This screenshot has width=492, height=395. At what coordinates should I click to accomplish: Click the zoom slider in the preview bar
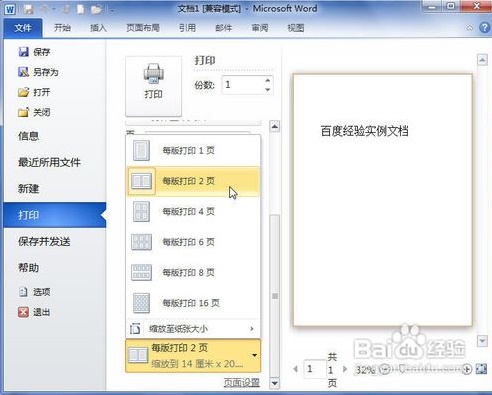tap(426, 369)
